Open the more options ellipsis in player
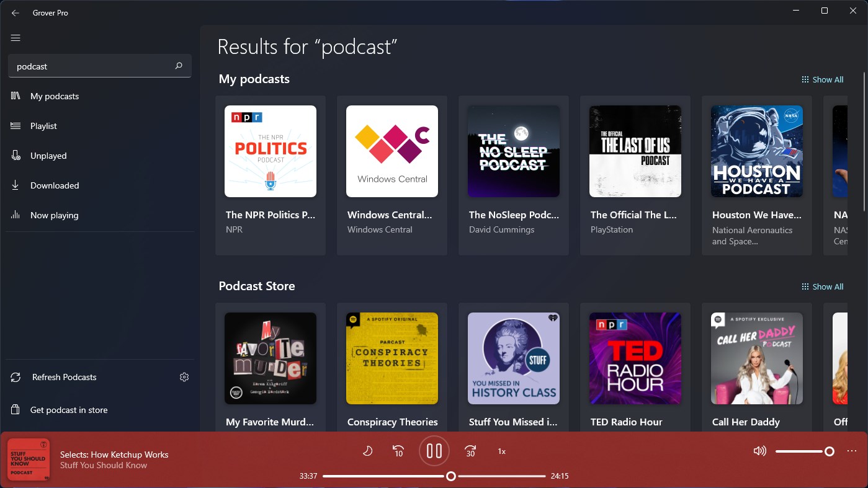The image size is (868, 488). click(851, 451)
